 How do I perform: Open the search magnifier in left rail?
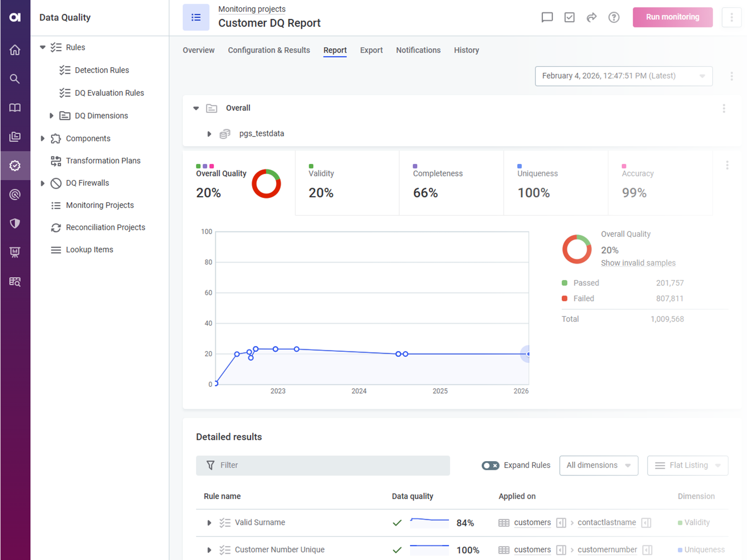tap(15, 79)
